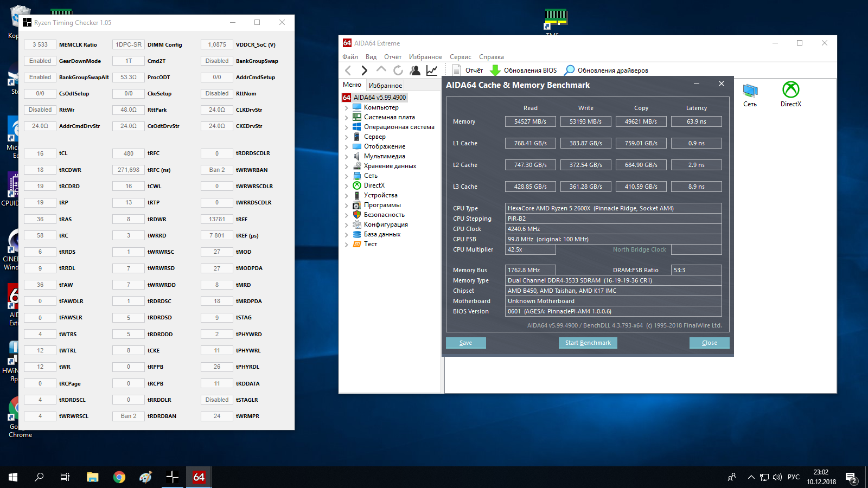Switch to the Избранное tab in the sidebar
The height and width of the screenshot is (488, 868).
[385, 85]
